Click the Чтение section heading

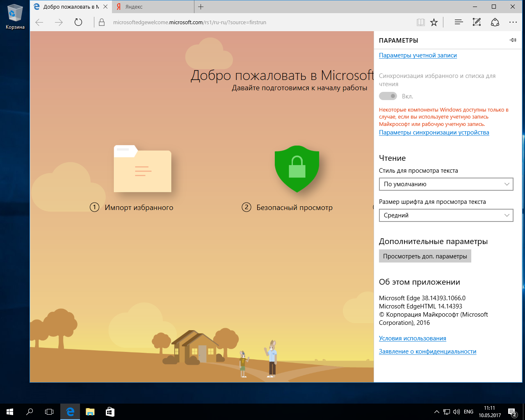(392, 158)
